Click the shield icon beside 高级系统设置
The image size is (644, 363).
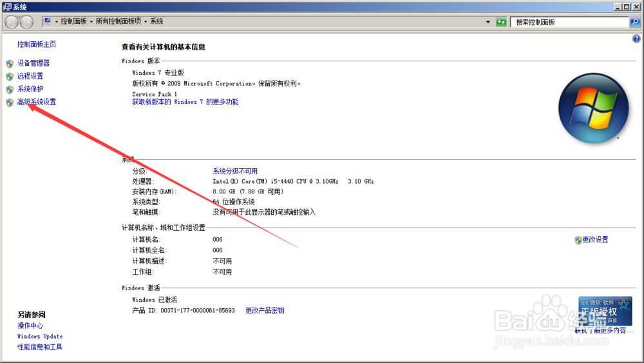10,103
